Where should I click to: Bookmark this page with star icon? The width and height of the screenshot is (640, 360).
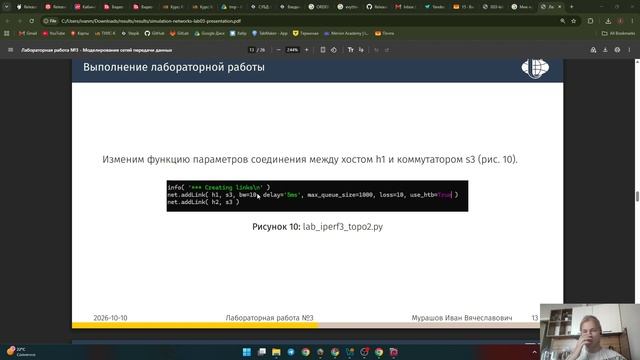[x=573, y=21]
